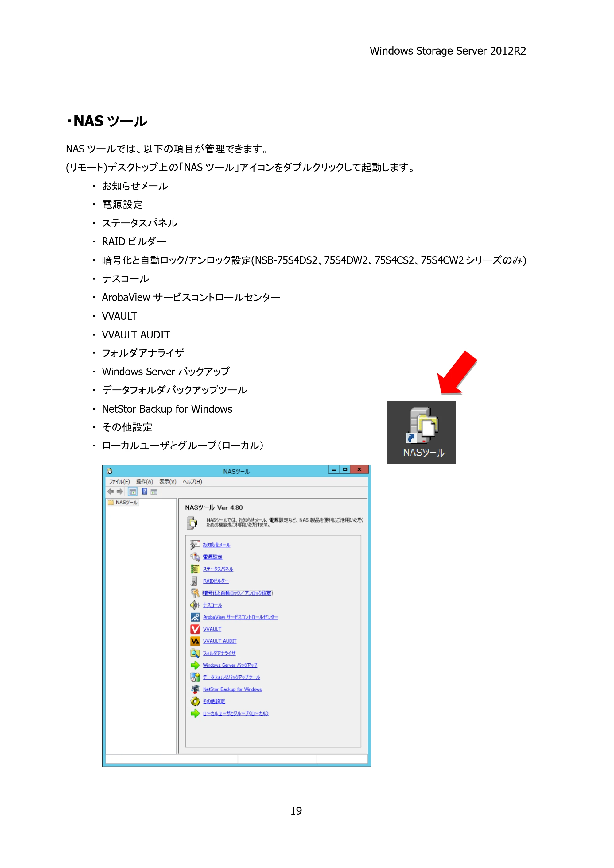This screenshot has height=868, width=614.
Task: Click green arrow icon beside Windows Server バックアップ
Action: pyautogui.click(x=195, y=665)
